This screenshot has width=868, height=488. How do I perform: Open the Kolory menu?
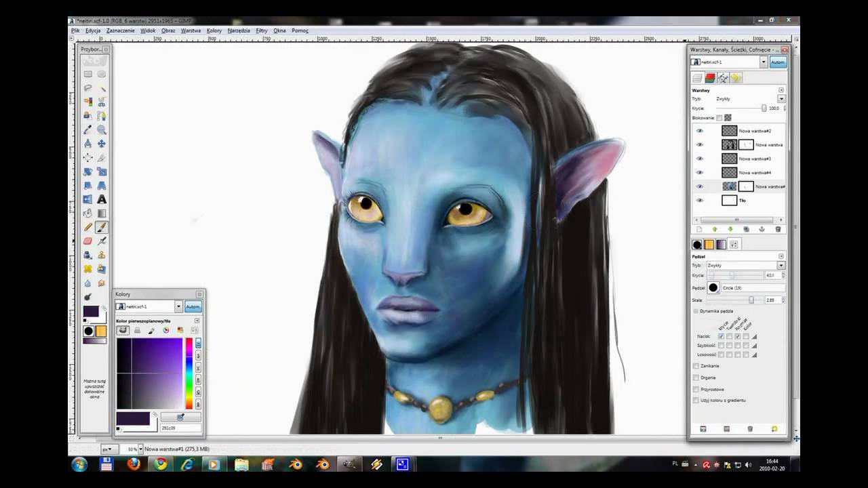[x=214, y=30]
